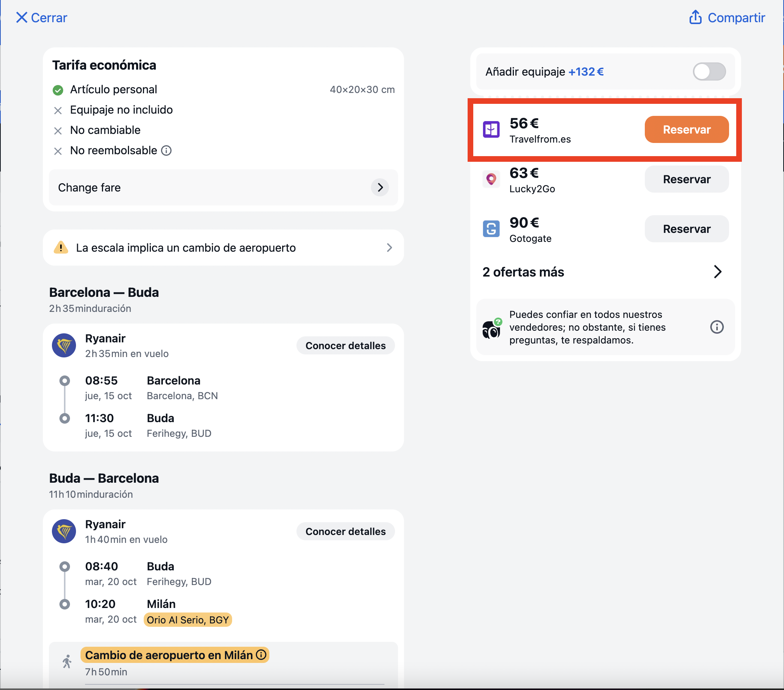
Task: Expand the airport change warning banner
Action: pos(223,248)
